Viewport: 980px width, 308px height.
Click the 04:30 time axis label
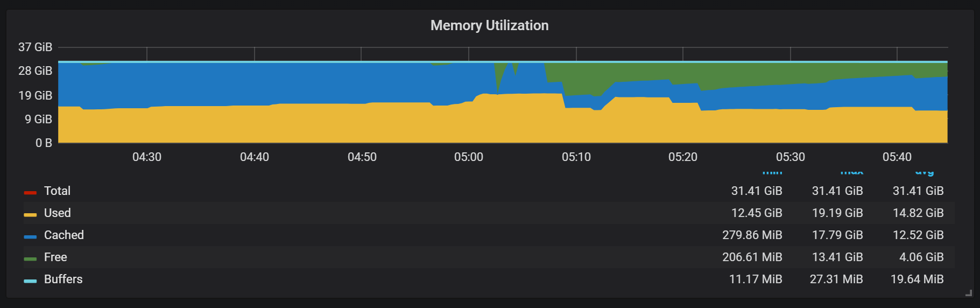click(146, 157)
